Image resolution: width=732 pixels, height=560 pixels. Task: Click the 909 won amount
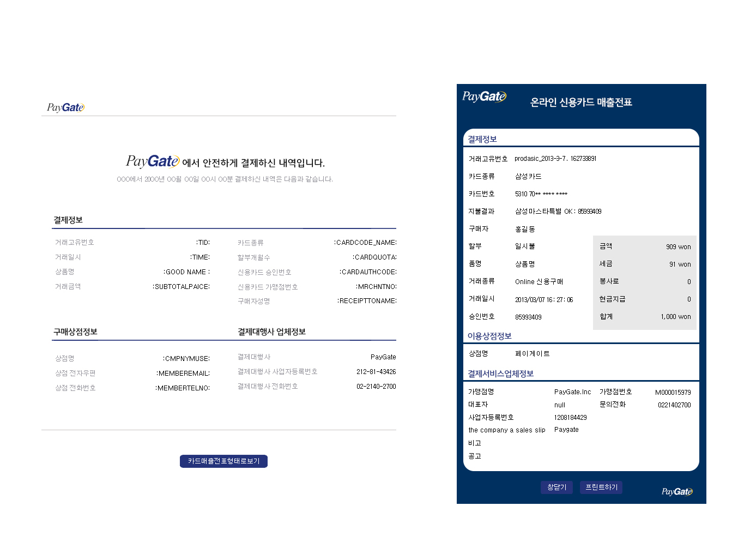point(678,247)
